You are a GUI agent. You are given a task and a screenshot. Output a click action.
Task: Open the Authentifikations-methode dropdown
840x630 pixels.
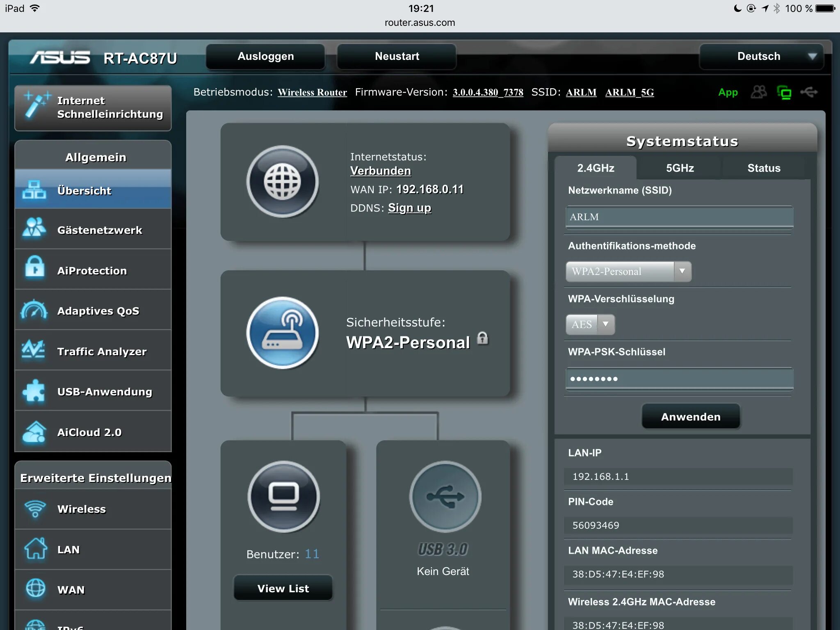pos(628,271)
